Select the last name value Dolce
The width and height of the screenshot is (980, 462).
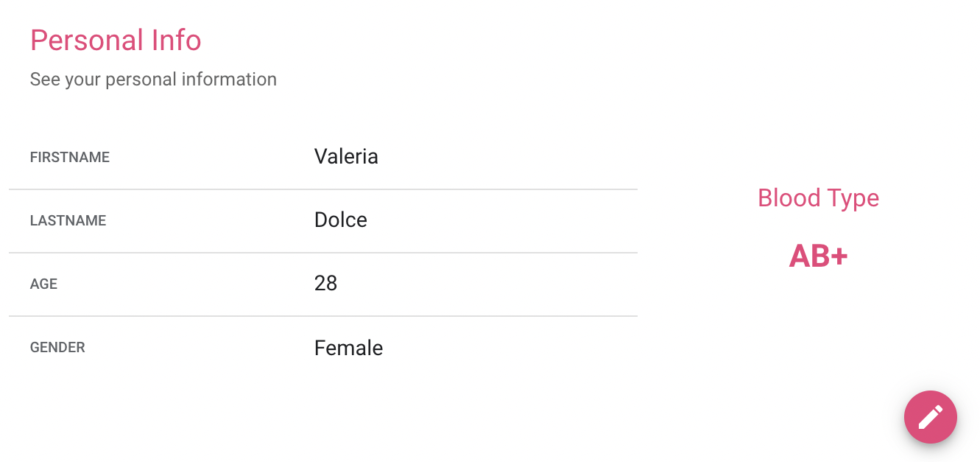pos(340,220)
